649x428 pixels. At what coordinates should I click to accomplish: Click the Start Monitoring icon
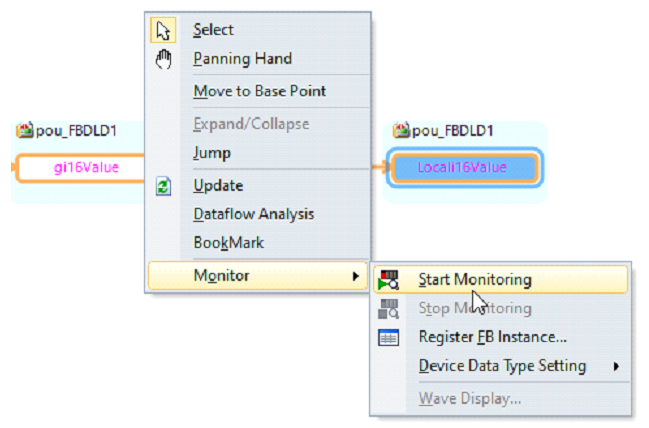point(388,280)
